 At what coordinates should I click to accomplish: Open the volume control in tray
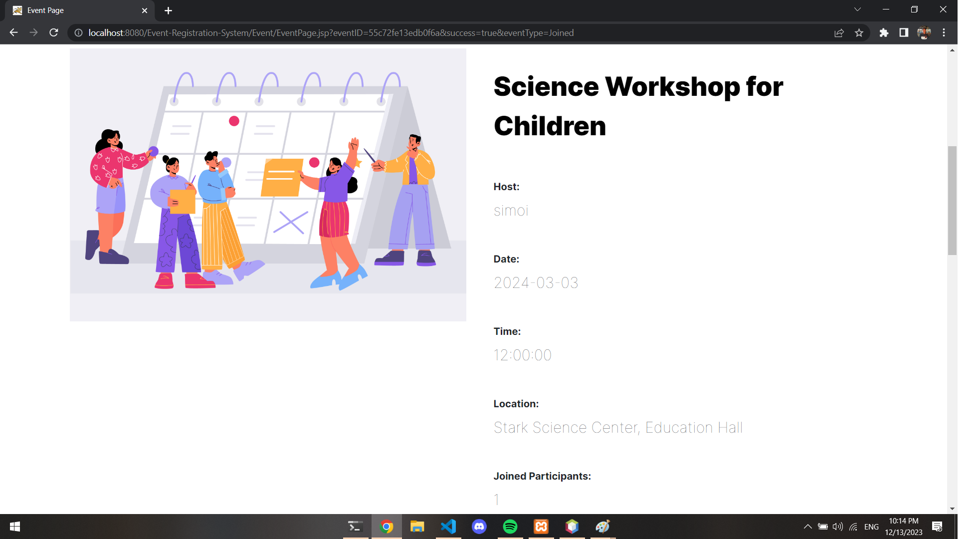837,527
